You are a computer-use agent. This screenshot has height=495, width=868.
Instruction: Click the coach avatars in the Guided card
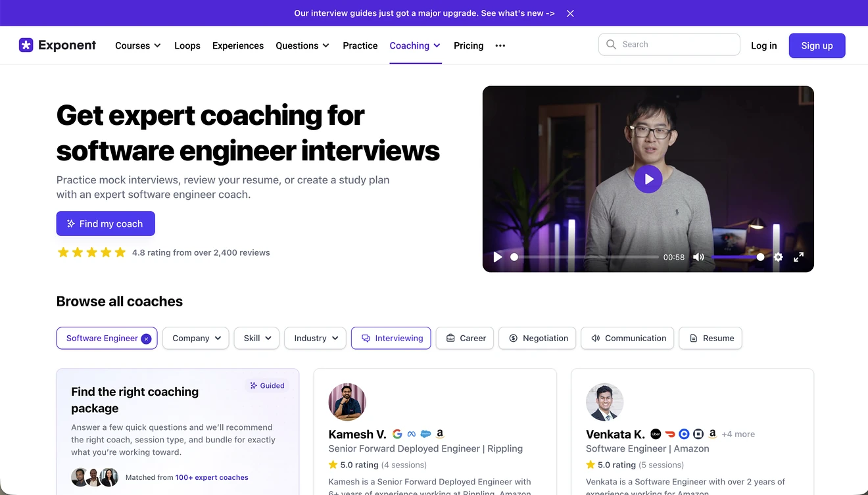click(95, 477)
